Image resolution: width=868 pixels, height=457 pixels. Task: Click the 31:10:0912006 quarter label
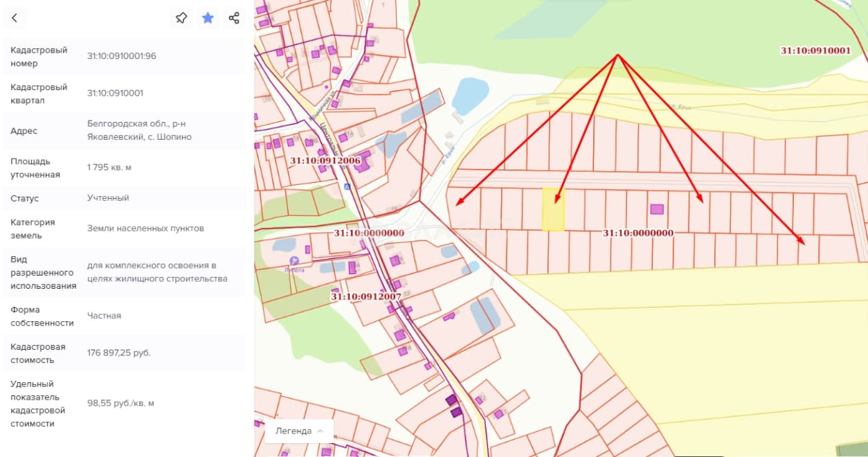[325, 160]
